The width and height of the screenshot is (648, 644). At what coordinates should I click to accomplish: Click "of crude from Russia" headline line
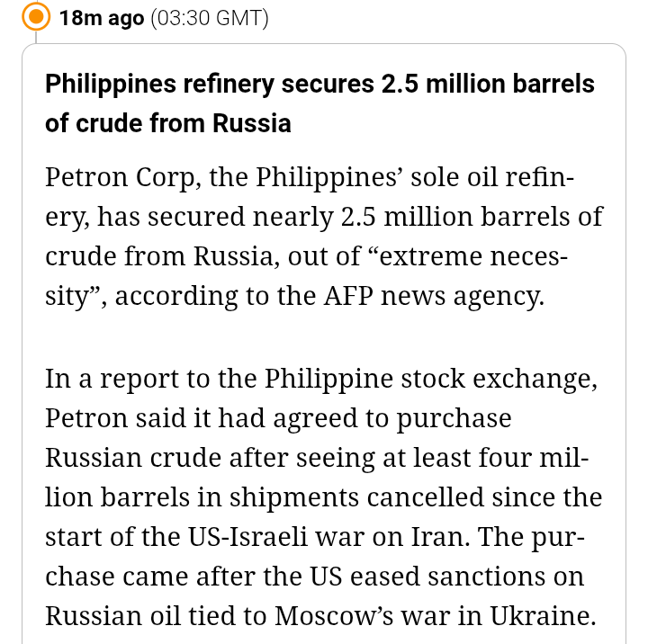[x=168, y=122]
